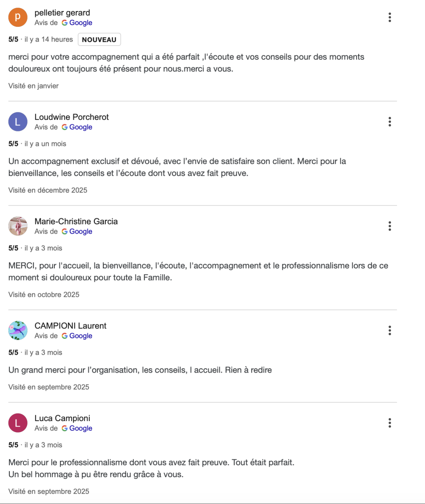
Task: Click reviewer name Marie-Christine Garcia
Action: [x=76, y=221]
